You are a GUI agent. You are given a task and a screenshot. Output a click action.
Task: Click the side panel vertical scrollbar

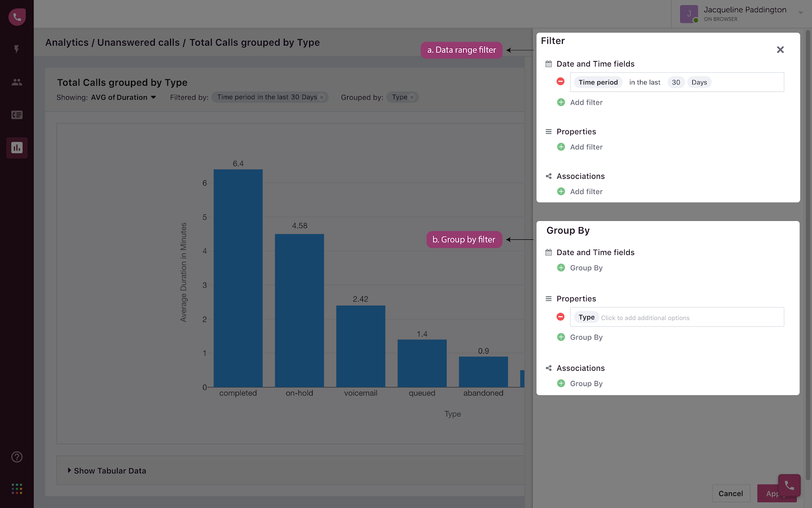tap(808, 254)
